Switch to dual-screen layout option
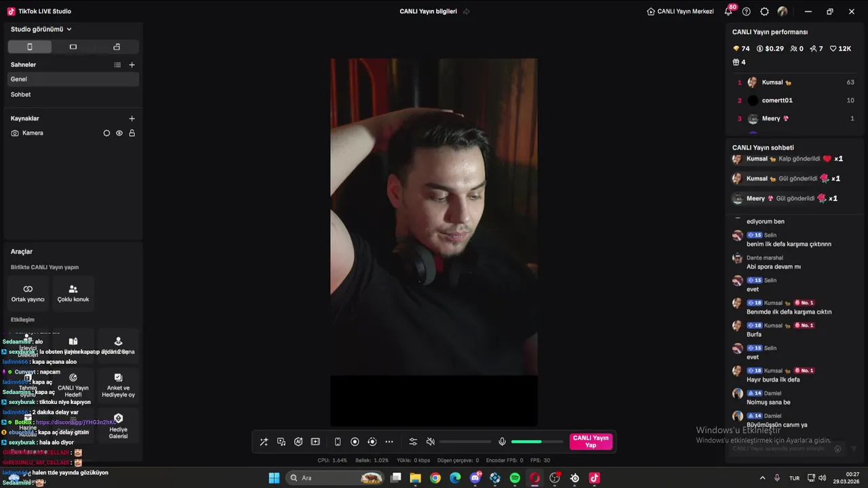Screen dimensions: 868x488 pyautogui.click(x=117, y=47)
